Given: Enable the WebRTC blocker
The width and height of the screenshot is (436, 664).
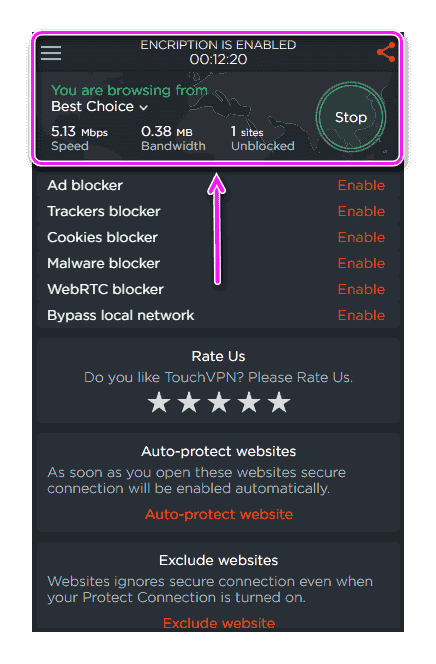Looking at the screenshot, I should pyautogui.click(x=361, y=290).
